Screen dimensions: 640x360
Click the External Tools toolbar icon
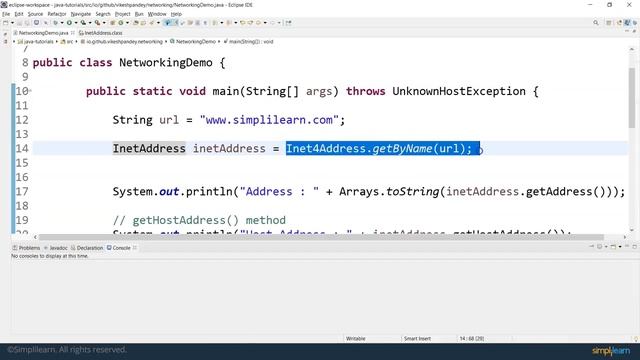click(97, 23)
